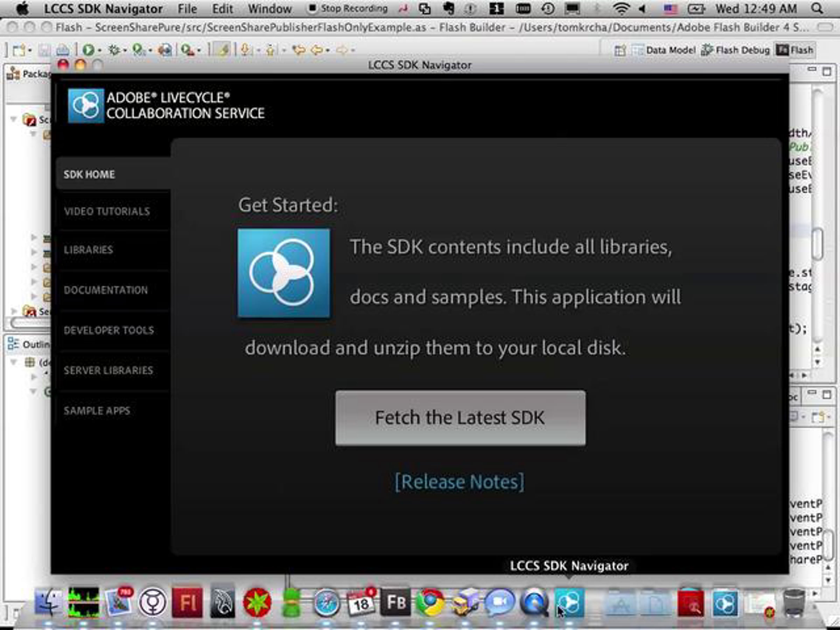Screen dimensions: 840x630
Task: Open the Release Notes link
Action: click(460, 482)
